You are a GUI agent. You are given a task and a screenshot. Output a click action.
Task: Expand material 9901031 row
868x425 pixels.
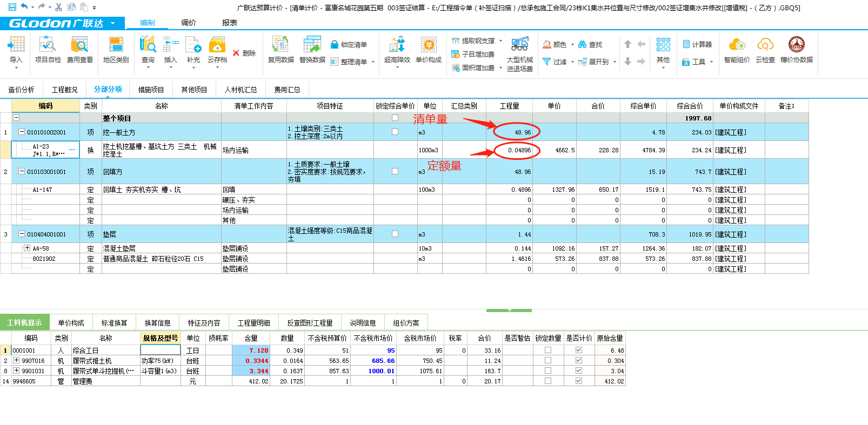pyautogui.click(x=16, y=370)
